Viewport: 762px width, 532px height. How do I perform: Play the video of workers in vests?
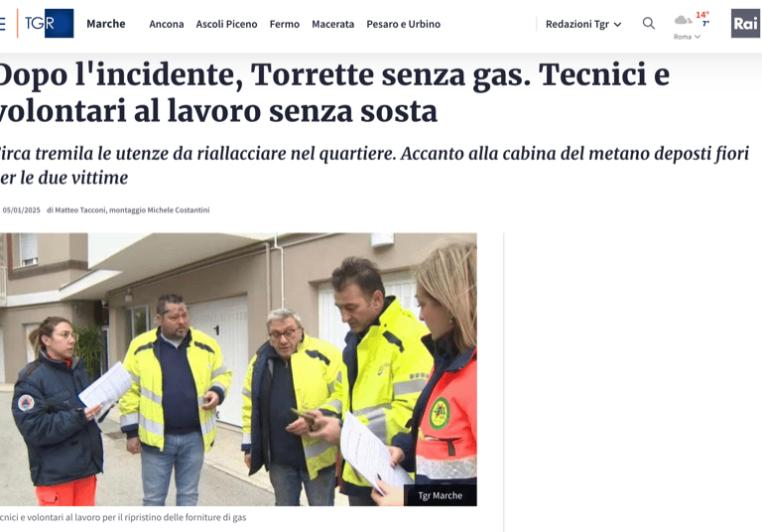238,369
